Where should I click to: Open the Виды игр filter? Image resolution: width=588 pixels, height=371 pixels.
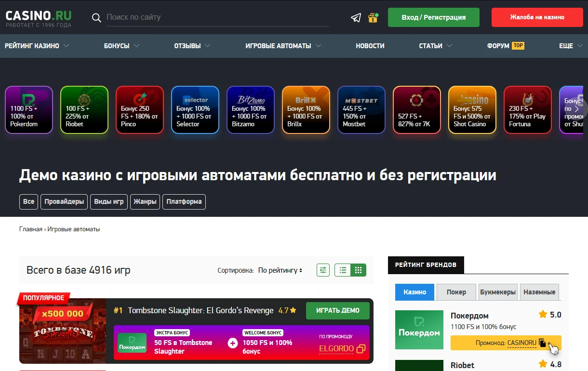click(x=109, y=201)
